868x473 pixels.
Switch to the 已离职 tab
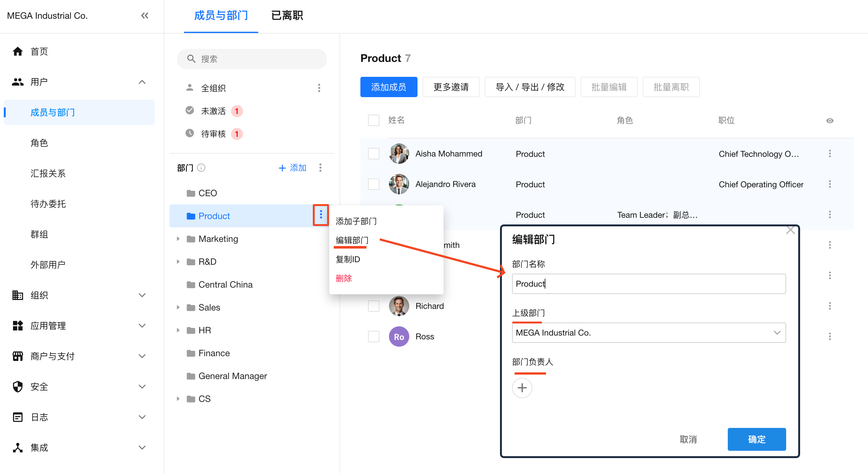tap(287, 16)
